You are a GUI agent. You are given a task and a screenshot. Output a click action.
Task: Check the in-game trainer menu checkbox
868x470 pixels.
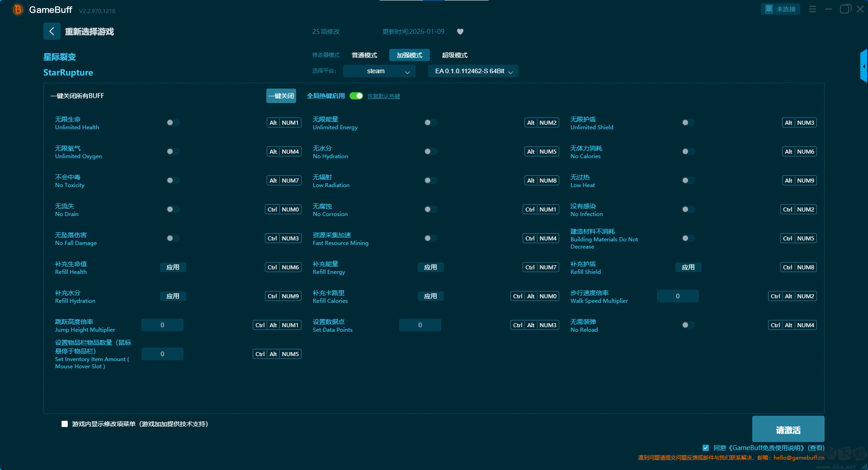[x=65, y=424]
